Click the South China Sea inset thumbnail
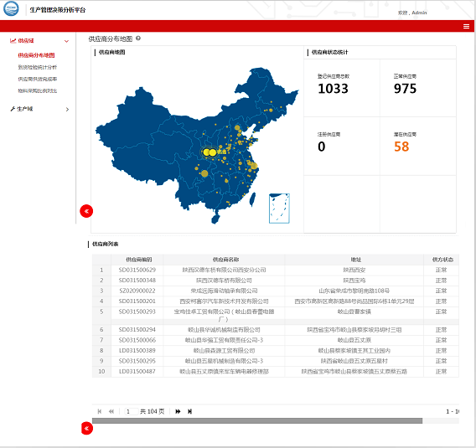Viewport: 476px width, 448px height. point(279,209)
